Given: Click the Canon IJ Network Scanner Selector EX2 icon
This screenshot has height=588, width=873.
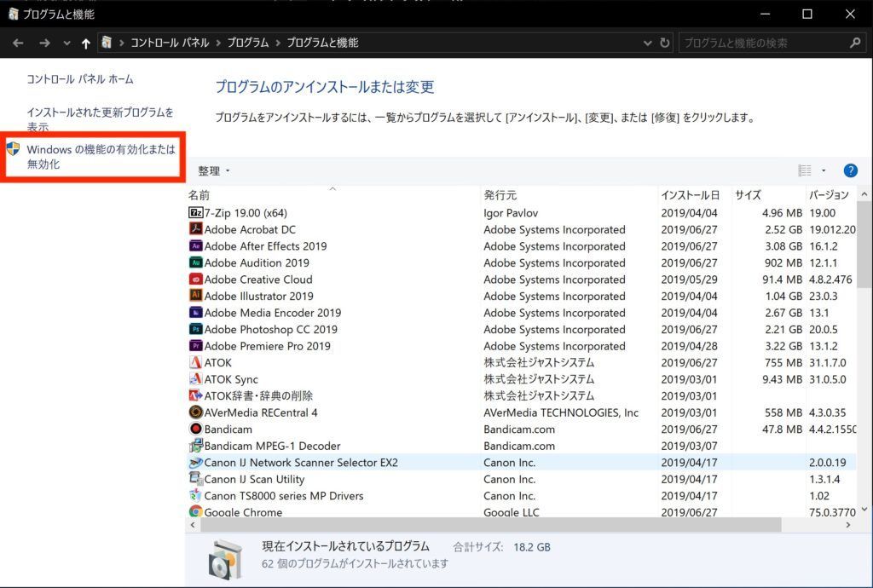Looking at the screenshot, I should coord(195,462).
